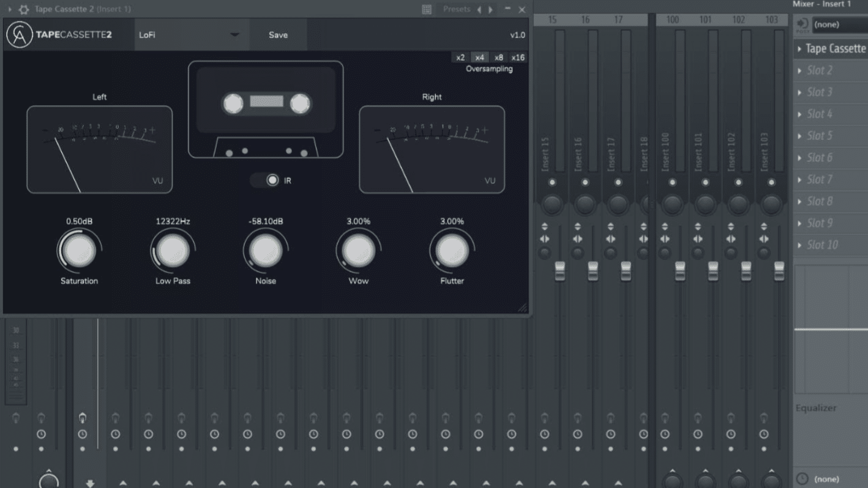Click the swap left-right arrows on Insert 102

pos(731,239)
